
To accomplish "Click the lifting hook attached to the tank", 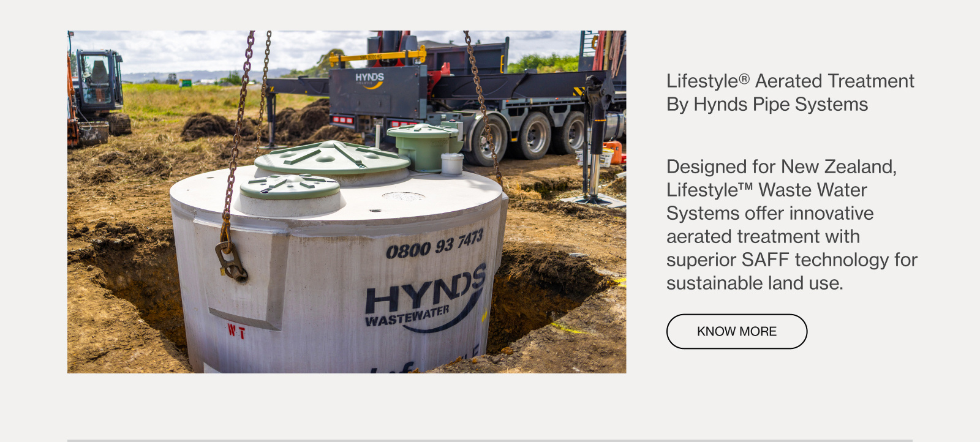I will pyautogui.click(x=230, y=260).
